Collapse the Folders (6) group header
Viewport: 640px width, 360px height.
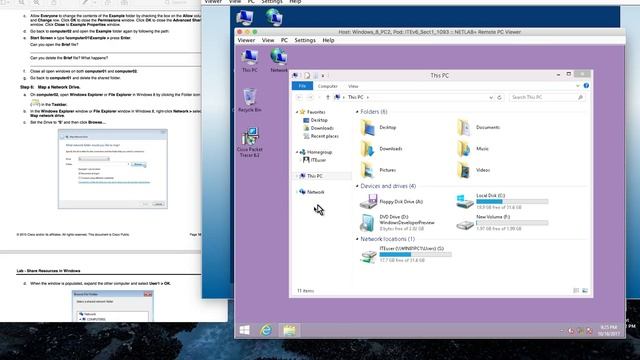click(357, 112)
